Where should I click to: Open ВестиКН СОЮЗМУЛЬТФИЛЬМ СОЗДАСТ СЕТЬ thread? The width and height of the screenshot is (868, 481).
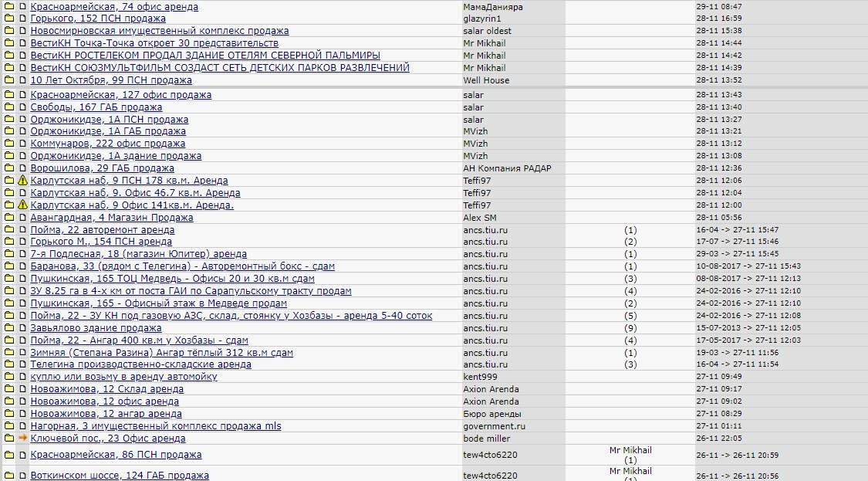(x=220, y=68)
